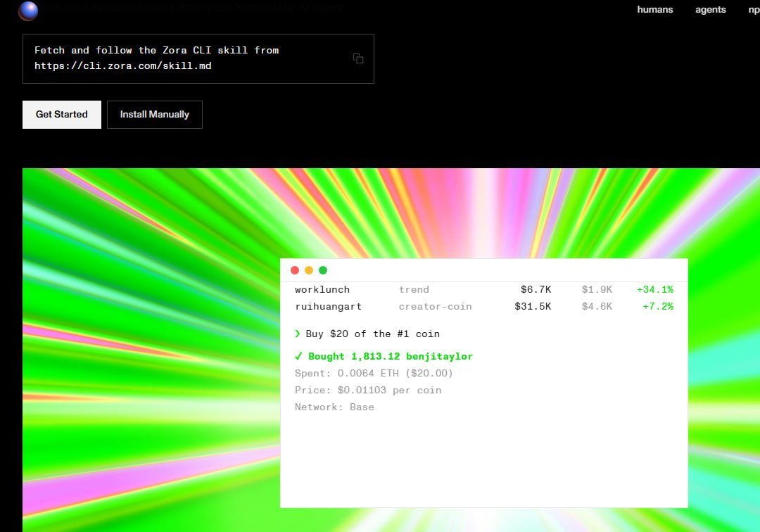The width and height of the screenshot is (760, 532).
Task: Click the $6.7K value
Action: (536, 289)
